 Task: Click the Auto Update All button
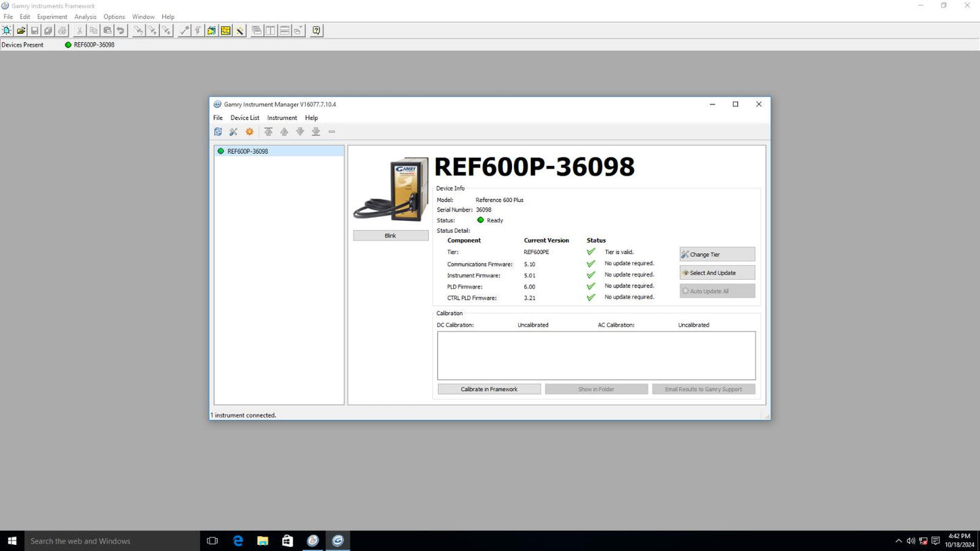(x=717, y=291)
